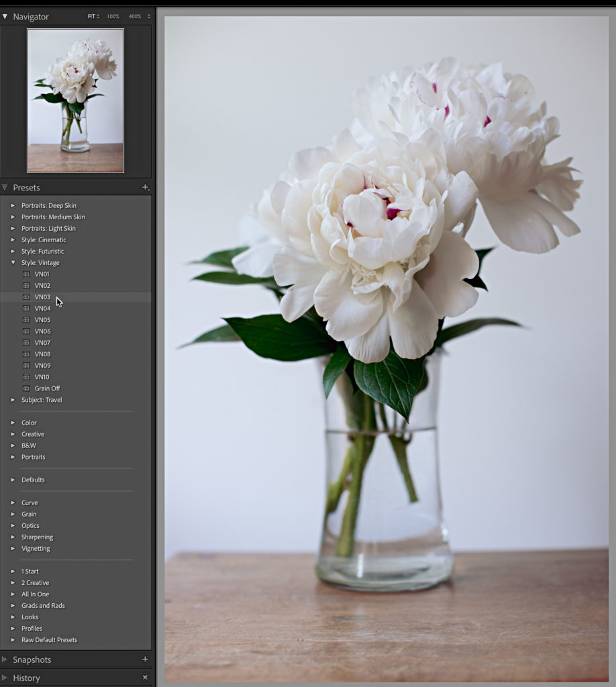Viewport: 616px width, 687px height.
Task: Collapse Style: Vintage preset group
Action: 13,262
